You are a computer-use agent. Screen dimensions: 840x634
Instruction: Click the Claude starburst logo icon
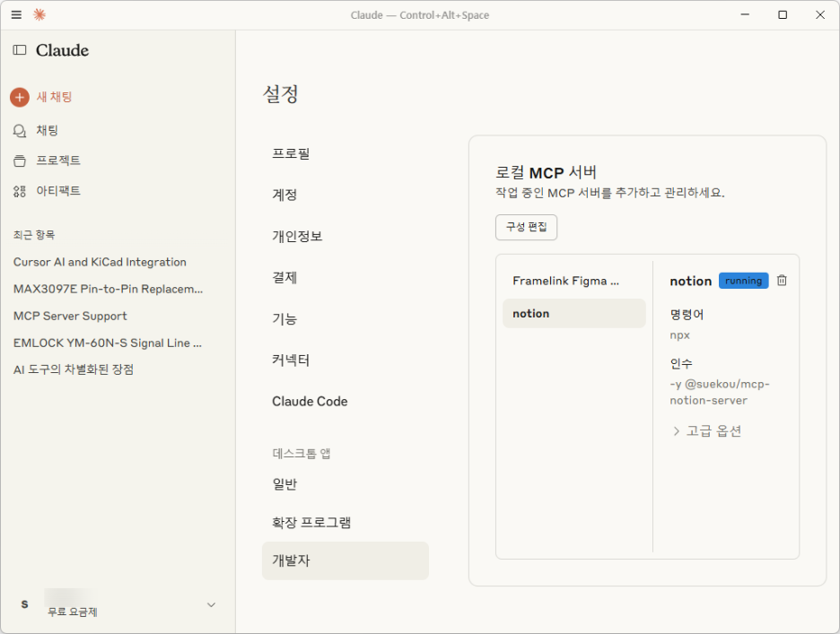(39, 15)
